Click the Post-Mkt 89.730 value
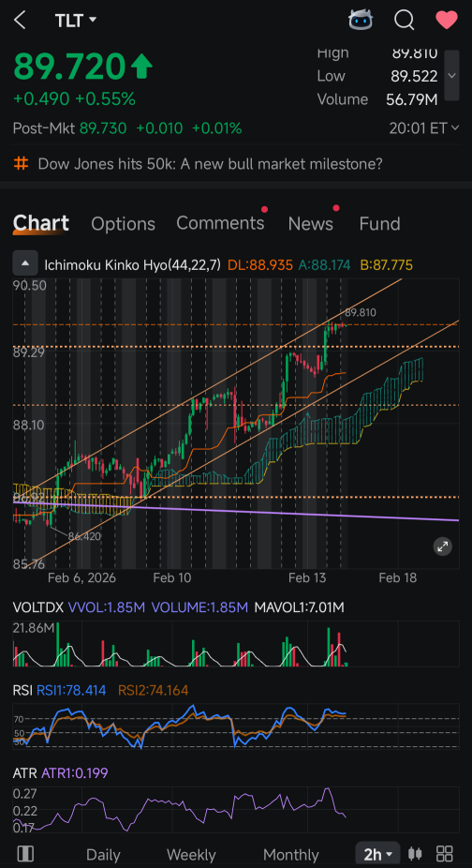 pos(103,128)
